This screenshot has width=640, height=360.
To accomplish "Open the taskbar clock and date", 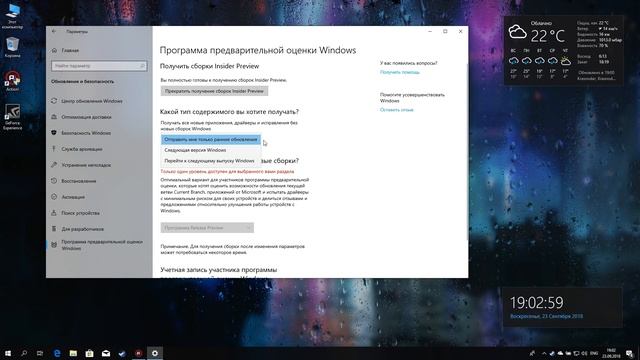I will pyautogui.click(x=611, y=353).
